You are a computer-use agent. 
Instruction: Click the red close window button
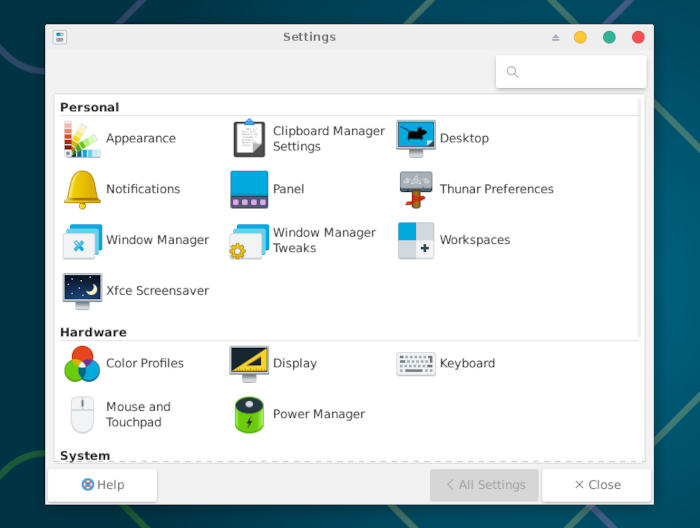click(638, 37)
